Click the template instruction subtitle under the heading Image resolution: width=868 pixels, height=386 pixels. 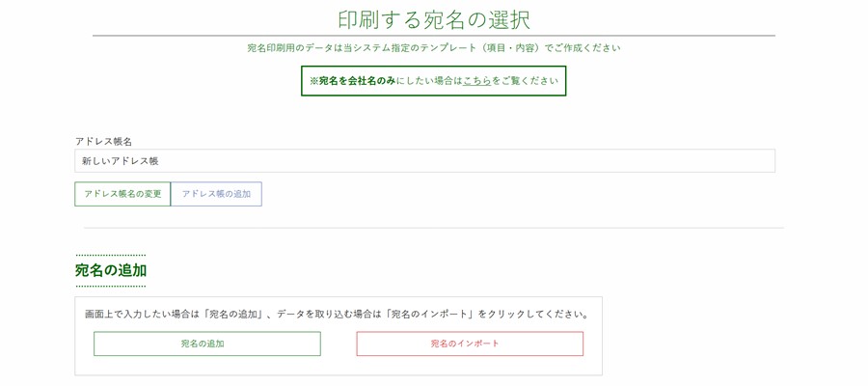(x=434, y=47)
